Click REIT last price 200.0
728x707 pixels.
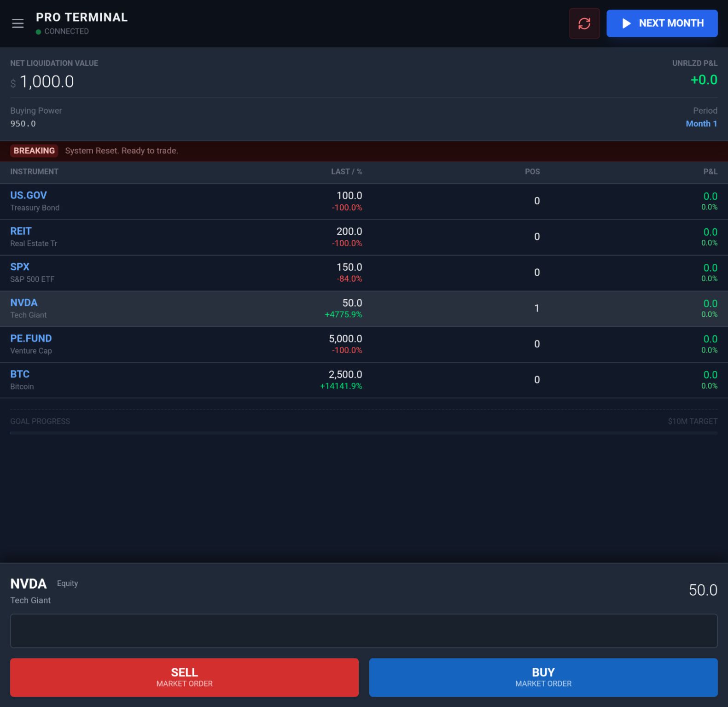349,232
